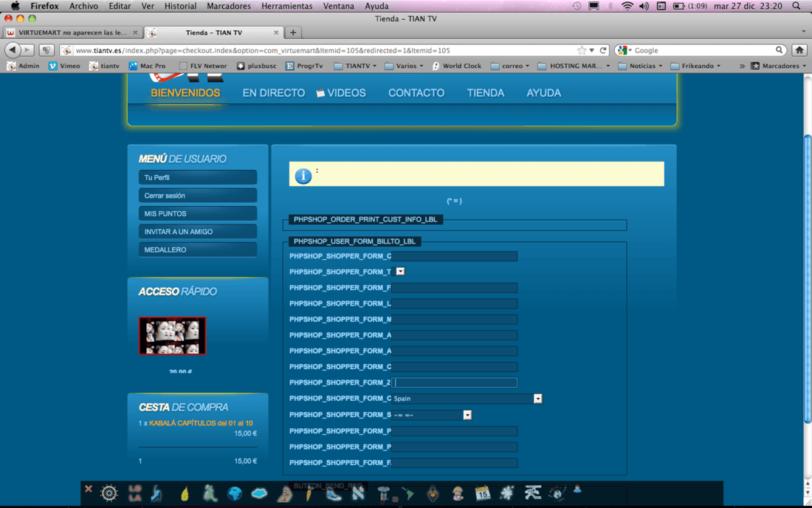This screenshot has height=508, width=812.
Task: Click the orange carrot icon in bottom bar
Action: pyautogui.click(x=309, y=493)
